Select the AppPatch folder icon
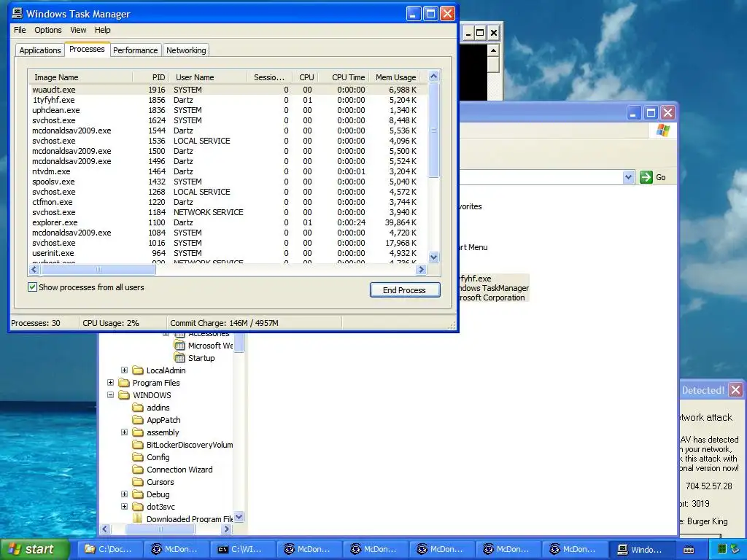The image size is (747, 560). coord(138,419)
